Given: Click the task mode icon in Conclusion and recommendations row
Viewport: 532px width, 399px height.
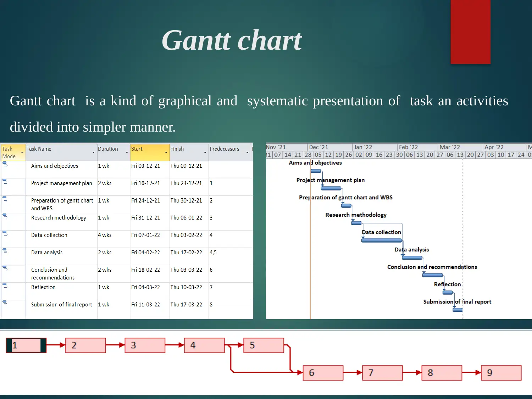Looking at the screenshot, I should [x=5, y=268].
